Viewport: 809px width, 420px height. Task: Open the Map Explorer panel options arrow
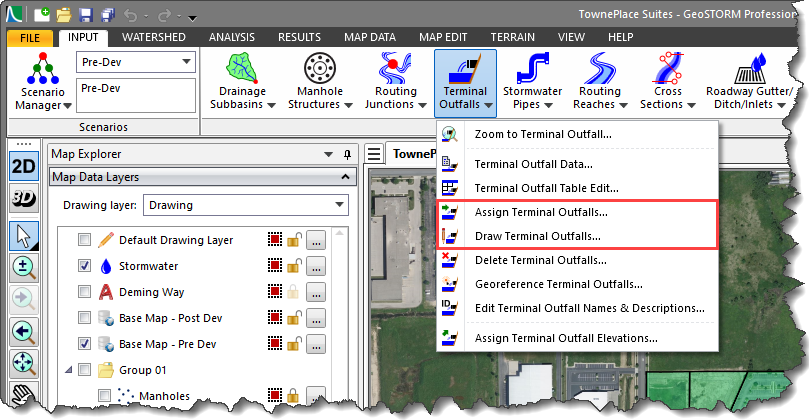328,154
